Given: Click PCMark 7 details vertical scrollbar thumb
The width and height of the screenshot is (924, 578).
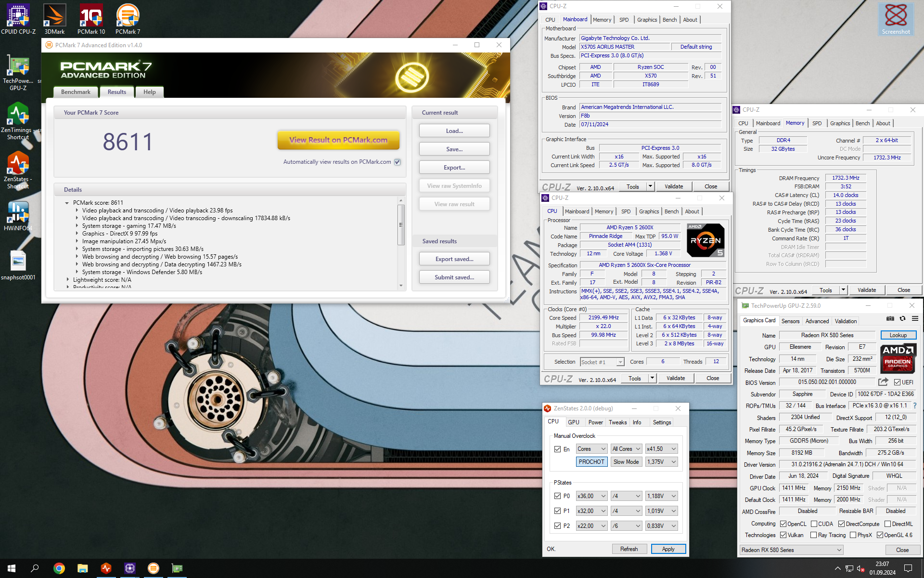Looking at the screenshot, I should (x=401, y=224).
